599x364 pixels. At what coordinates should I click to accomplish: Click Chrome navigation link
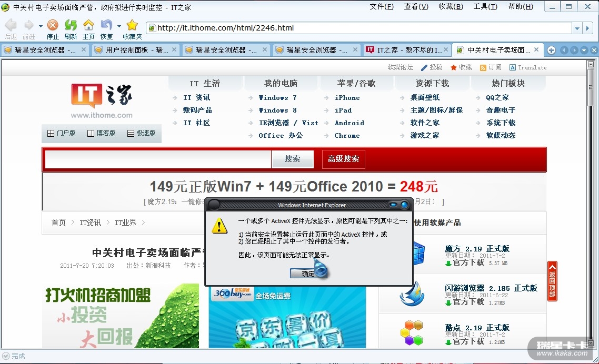pos(347,136)
